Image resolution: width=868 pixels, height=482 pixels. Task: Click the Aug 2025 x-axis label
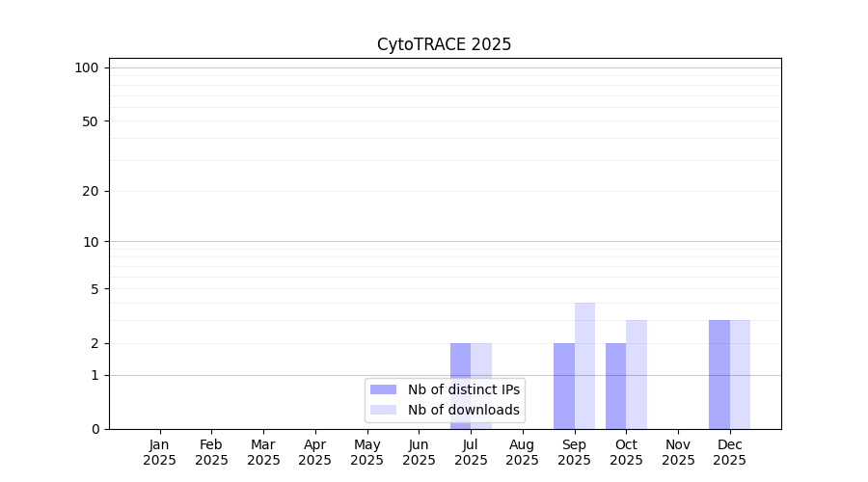tap(523, 453)
